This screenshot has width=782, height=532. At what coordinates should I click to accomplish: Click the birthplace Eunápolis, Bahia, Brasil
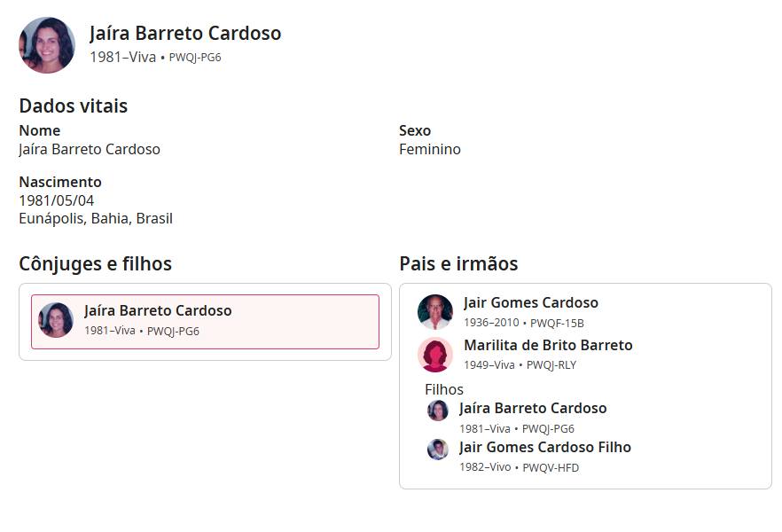click(96, 218)
